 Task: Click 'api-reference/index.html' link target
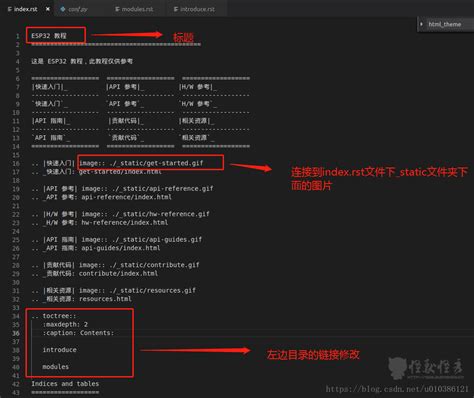click(127, 197)
